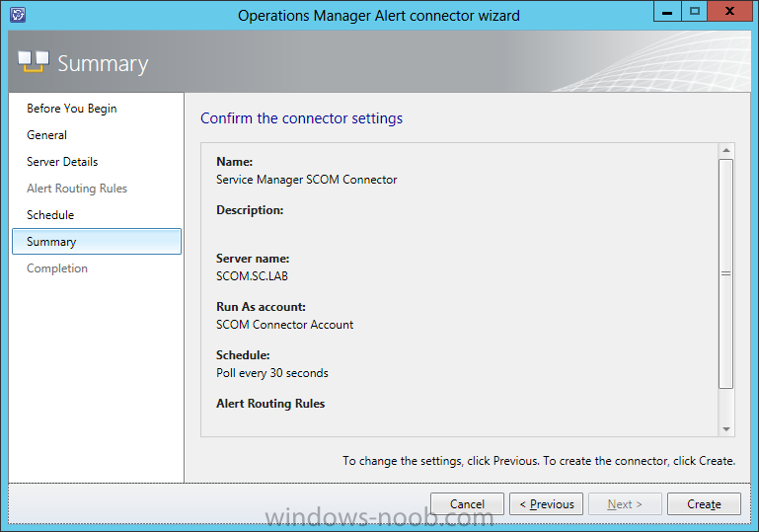Image resolution: width=759 pixels, height=532 pixels.
Task: Go back with the Previous button
Action: pyautogui.click(x=547, y=504)
